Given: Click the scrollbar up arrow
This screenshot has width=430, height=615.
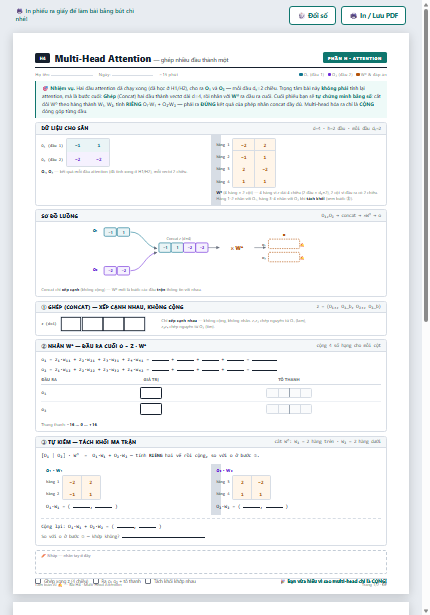Looking at the screenshot, I should (x=426, y=4).
